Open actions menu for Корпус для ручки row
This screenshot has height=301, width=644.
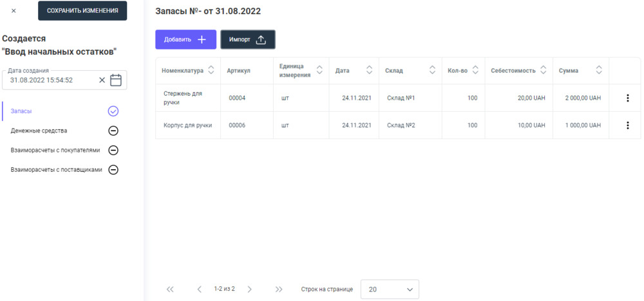(x=627, y=125)
